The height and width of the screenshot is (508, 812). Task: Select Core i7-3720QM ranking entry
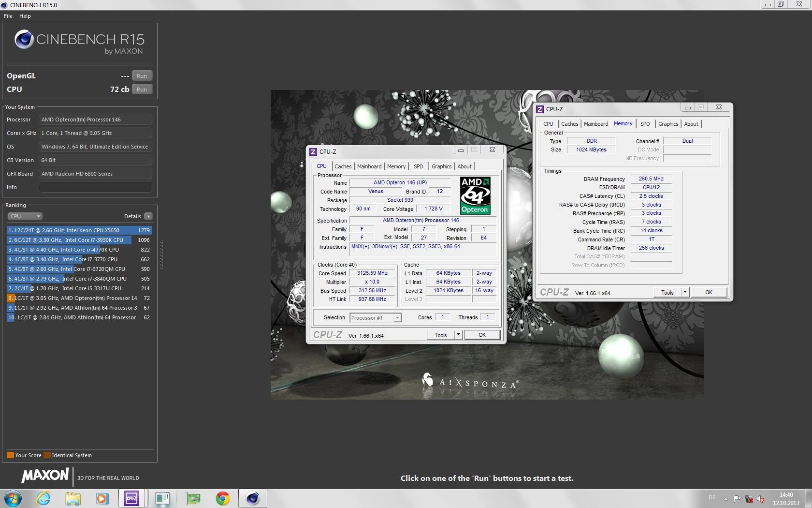[x=79, y=269]
